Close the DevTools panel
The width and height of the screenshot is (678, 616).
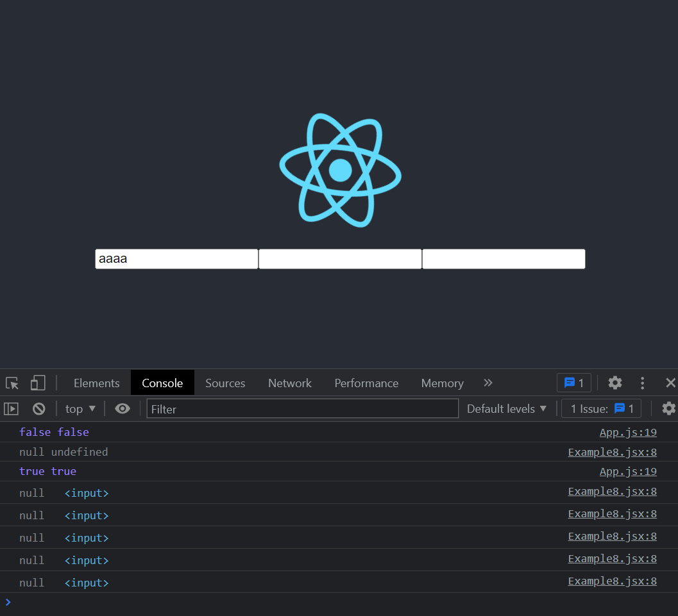pyautogui.click(x=670, y=383)
